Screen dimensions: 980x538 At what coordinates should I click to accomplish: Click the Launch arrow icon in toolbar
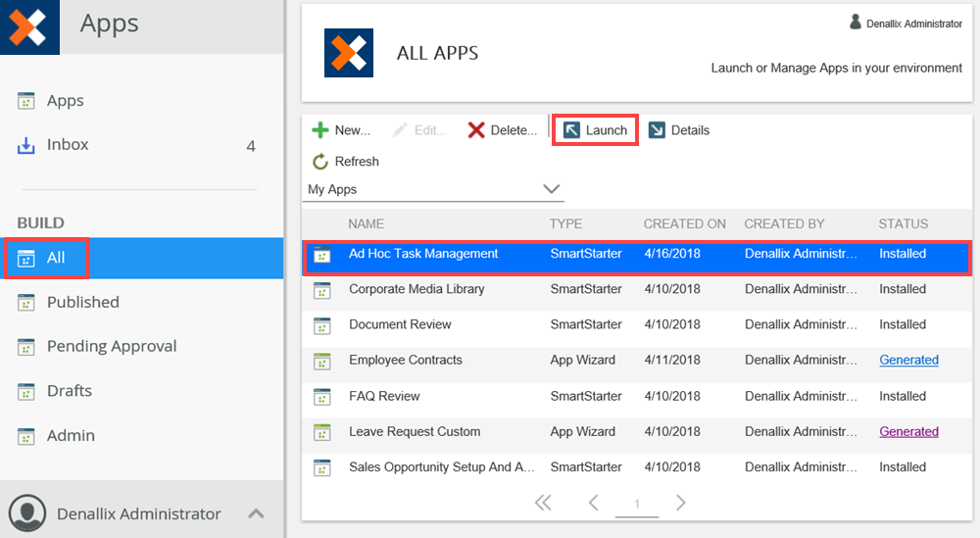tap(572, 130)
